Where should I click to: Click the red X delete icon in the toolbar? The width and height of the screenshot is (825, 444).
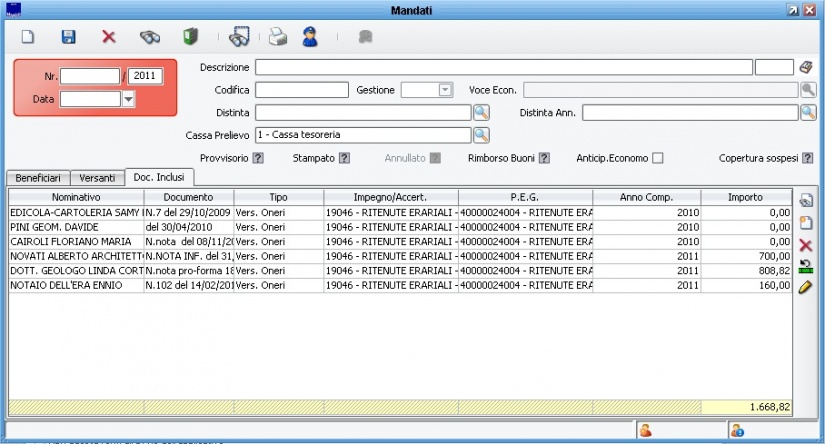(109, 37)
